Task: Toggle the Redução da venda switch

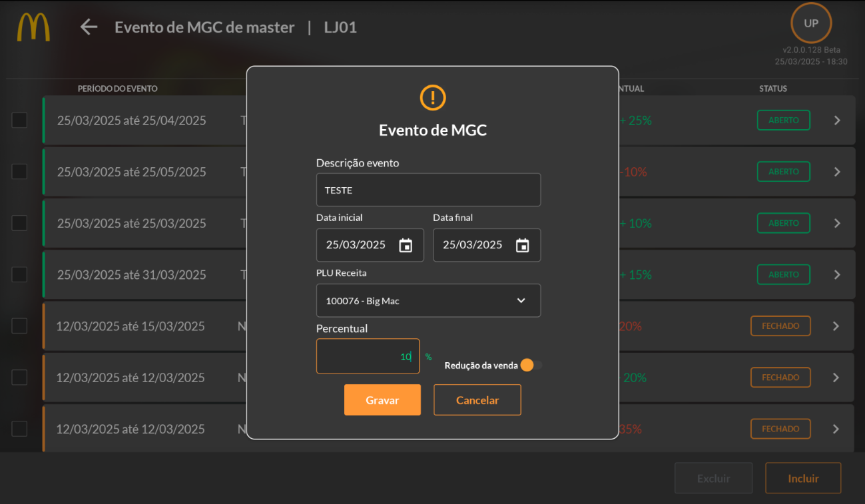Action: point(531,365)
